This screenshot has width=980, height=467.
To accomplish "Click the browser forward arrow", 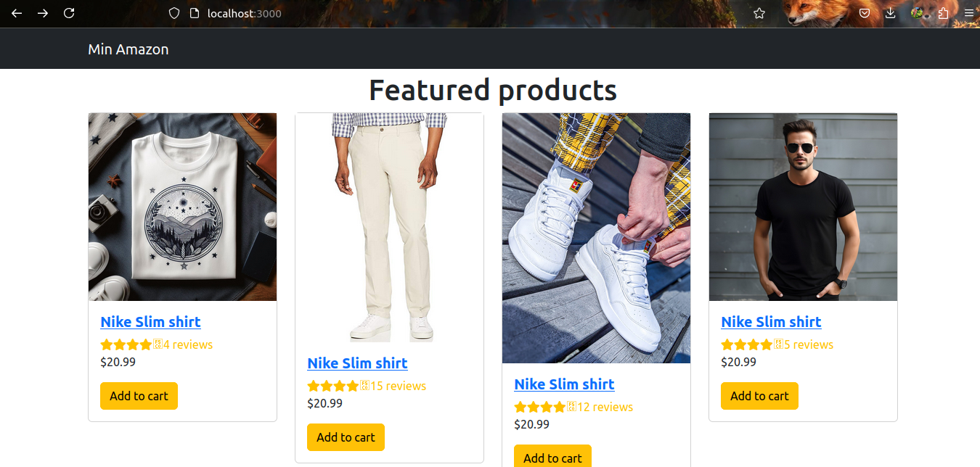I will 43,13.
